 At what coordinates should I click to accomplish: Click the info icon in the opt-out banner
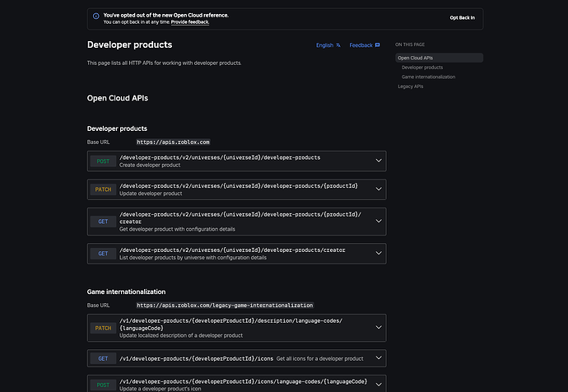tap(96, 16)
